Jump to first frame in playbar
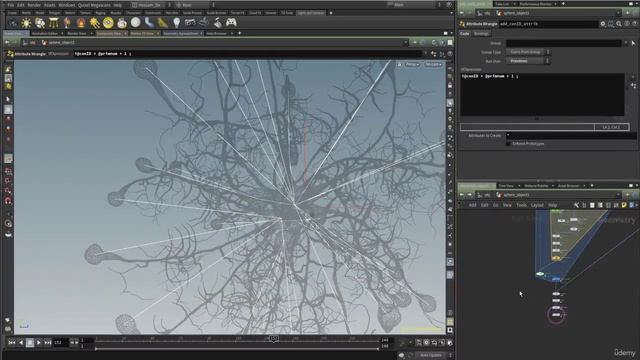Viewport: 640px width, 360px height. coord(12,342)
